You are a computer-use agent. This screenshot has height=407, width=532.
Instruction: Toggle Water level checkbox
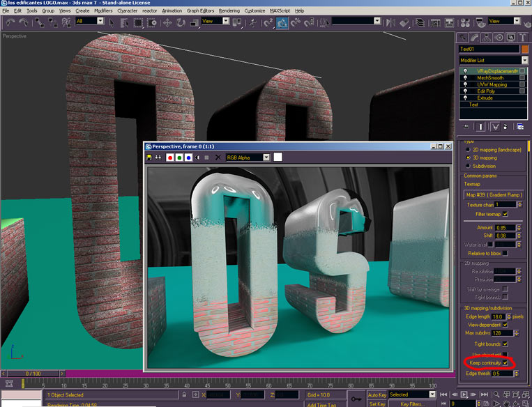pyautogui.click(x=491, y=245)
